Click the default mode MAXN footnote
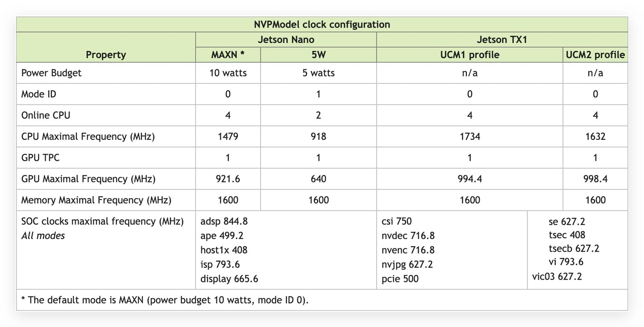644x327 pixels. [x=165, y=300]
